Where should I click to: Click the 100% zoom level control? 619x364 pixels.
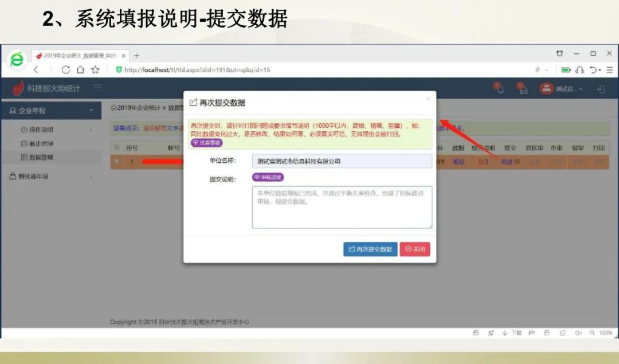[601, 333]
